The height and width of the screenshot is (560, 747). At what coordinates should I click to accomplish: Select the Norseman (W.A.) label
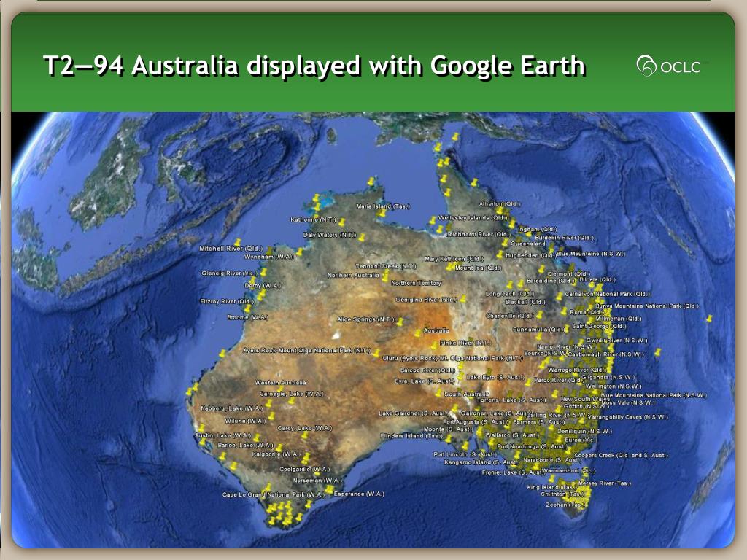(x=317, y=481)
